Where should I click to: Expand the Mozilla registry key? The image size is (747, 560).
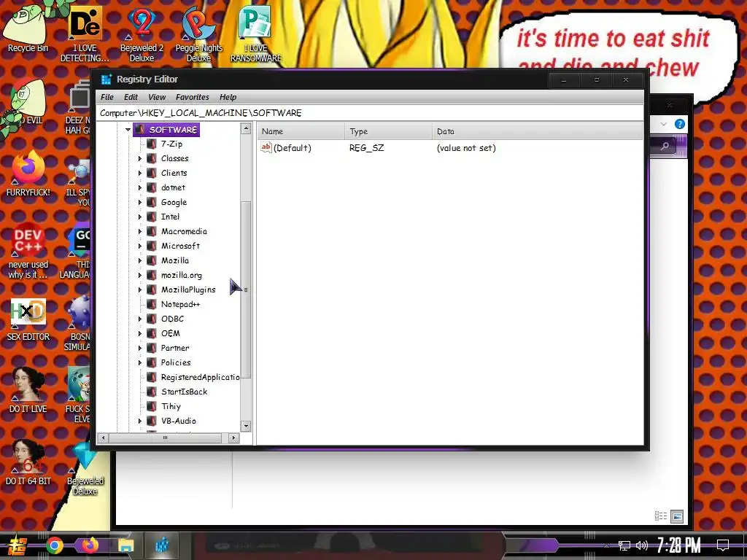click(x=139, y=260)
